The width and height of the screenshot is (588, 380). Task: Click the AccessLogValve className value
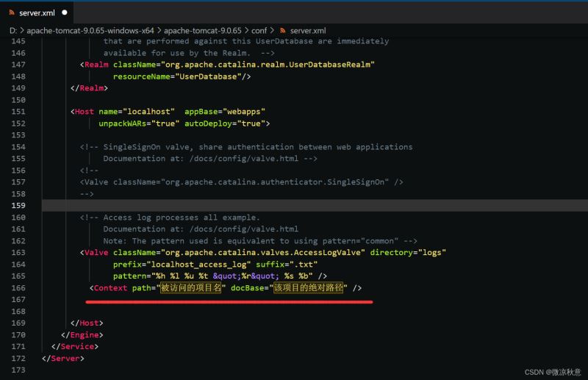click(x=263, y=252)
